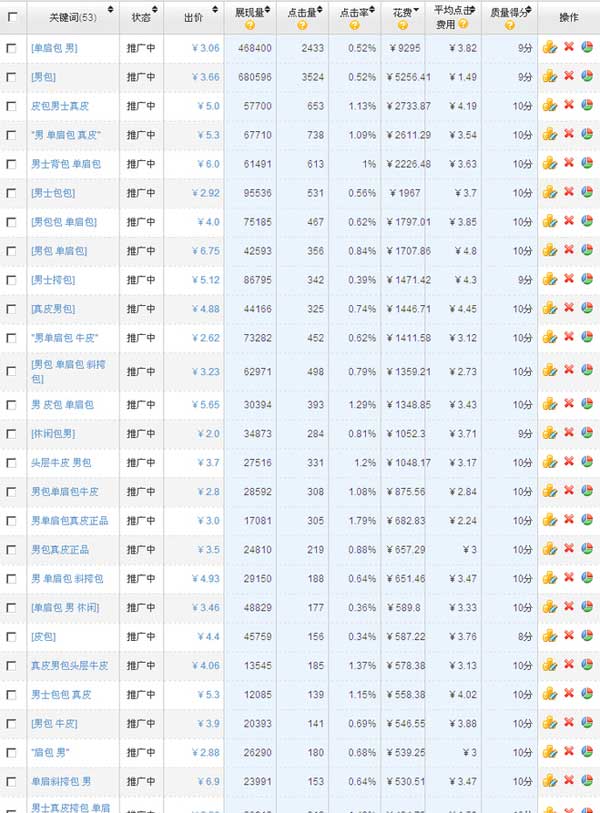Screen dimensions: 600x813
Task: Delete keyword [男士包包] with red X
Action: [569, 192]
